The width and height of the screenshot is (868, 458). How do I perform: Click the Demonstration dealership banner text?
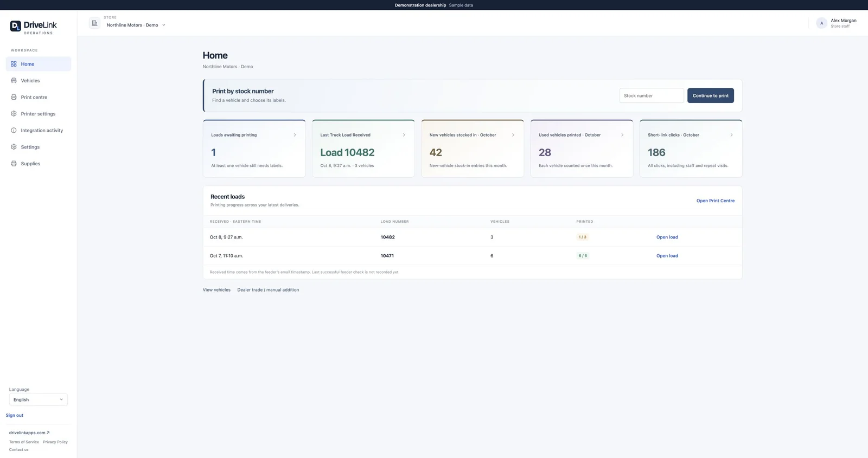420,5
